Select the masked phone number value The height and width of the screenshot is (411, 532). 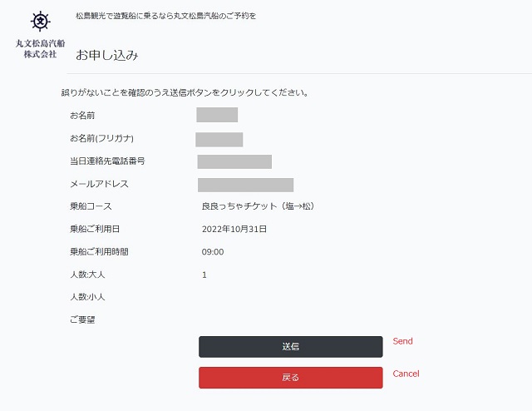point(234,161)
